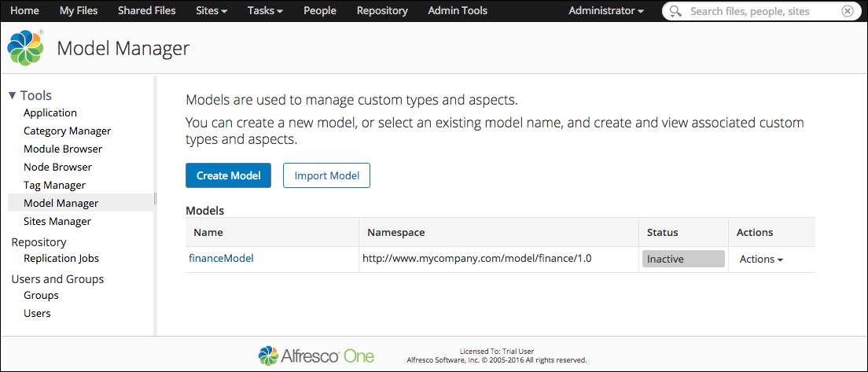Expand the Administrator user menu
This screenshot has width=868, height=372.
(606, 10)
